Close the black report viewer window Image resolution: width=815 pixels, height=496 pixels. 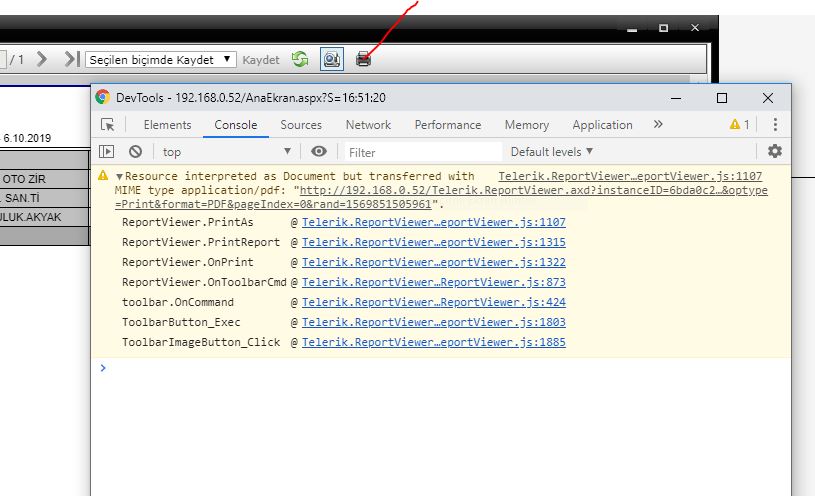click(x=695, y=28)
